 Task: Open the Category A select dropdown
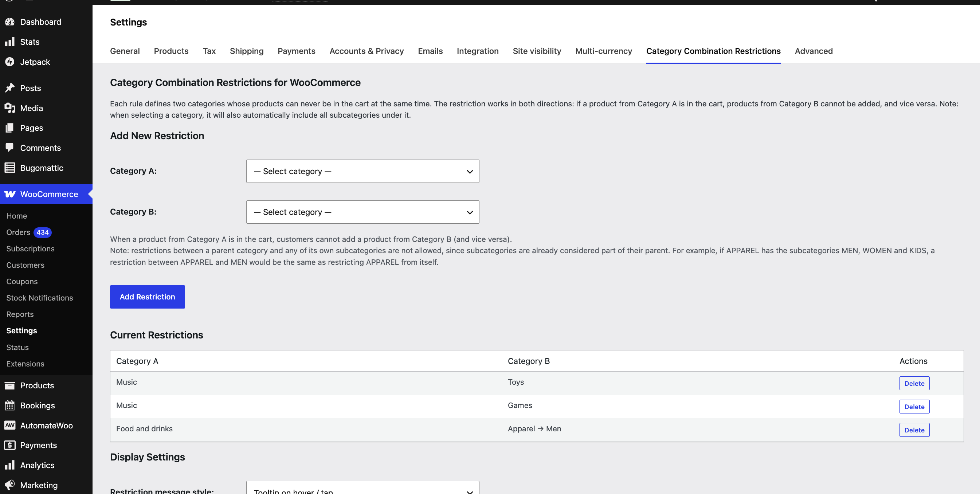(x=362, y=171)
